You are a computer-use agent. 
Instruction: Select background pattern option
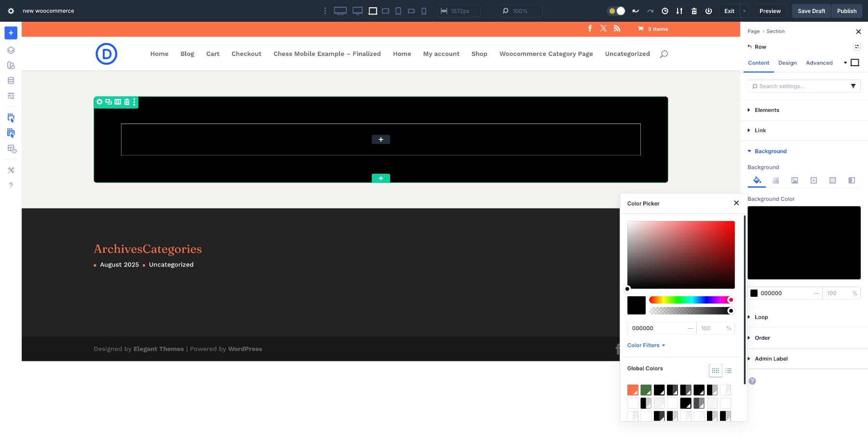[x=833, y=180]
